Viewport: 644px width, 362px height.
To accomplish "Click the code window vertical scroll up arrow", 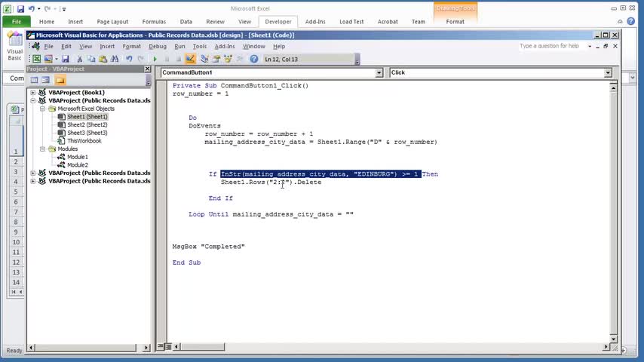I will click(613, 87).
